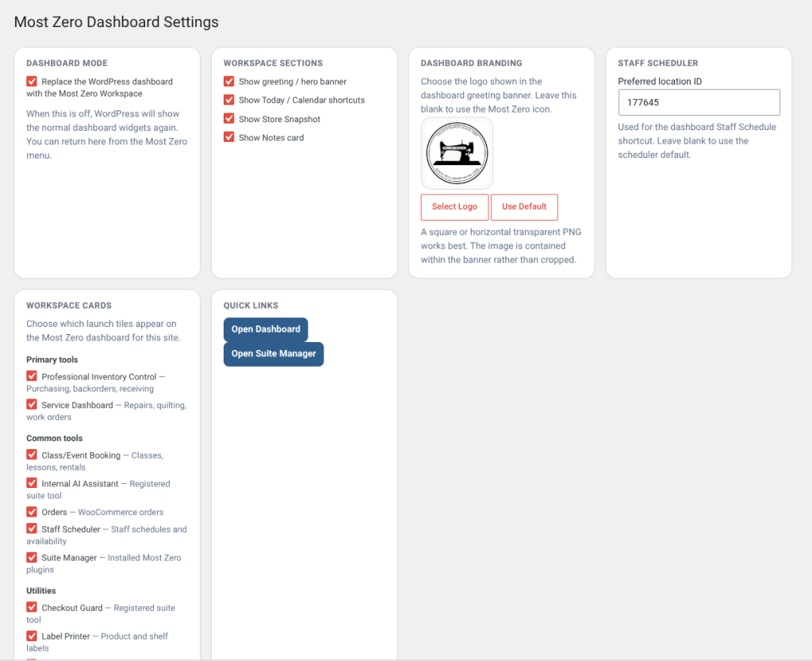Open Suite Manager quick link
The width and height of the screenshot is (812, 661).
274,354
